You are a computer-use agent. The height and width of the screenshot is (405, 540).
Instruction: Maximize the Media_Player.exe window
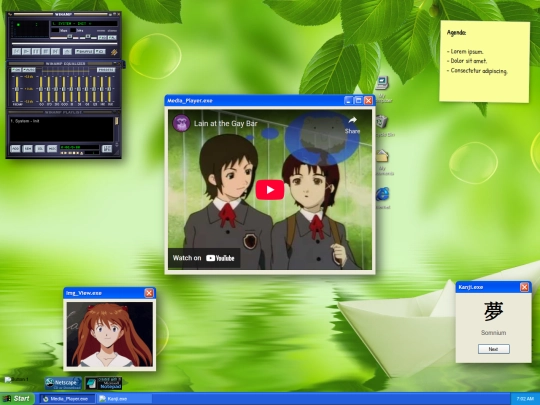[359, 101]
